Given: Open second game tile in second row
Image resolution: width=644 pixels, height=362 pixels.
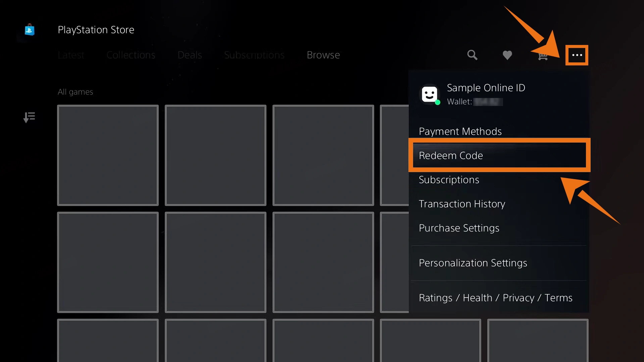Looking at the screenshot, I should pyautogui.click(x=215, y=262).
